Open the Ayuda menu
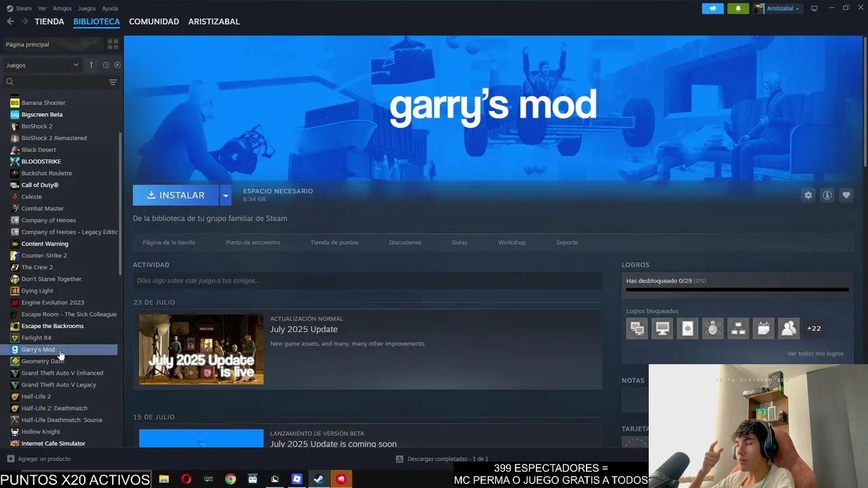Image resolution: width=868 pixels, height=488 pixels. point(110,8)
